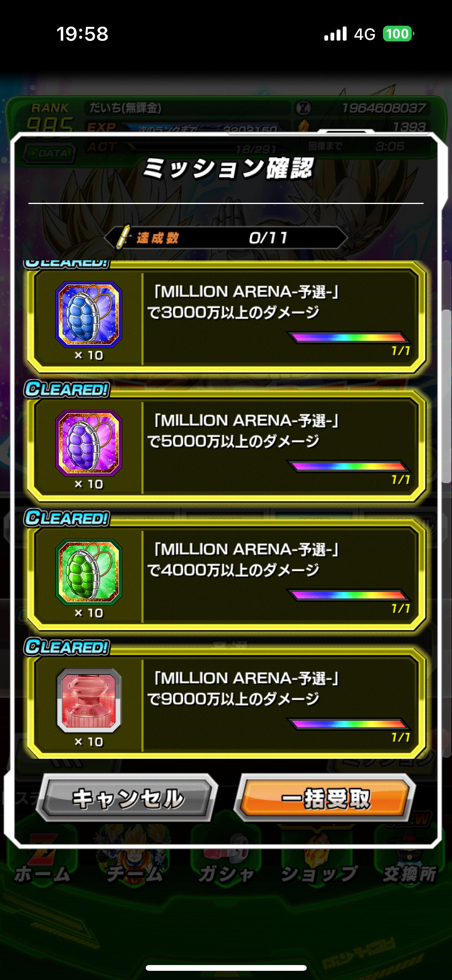Select the 9000万以上のダメージ mission
The height and width of the screenshot is (980, 452).
click(226, 704)
